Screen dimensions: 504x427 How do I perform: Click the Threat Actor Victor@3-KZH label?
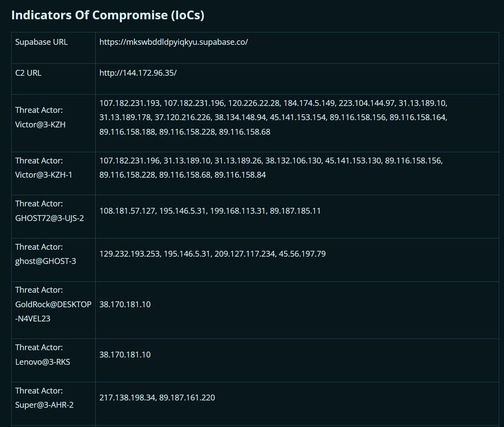[40, 117]
